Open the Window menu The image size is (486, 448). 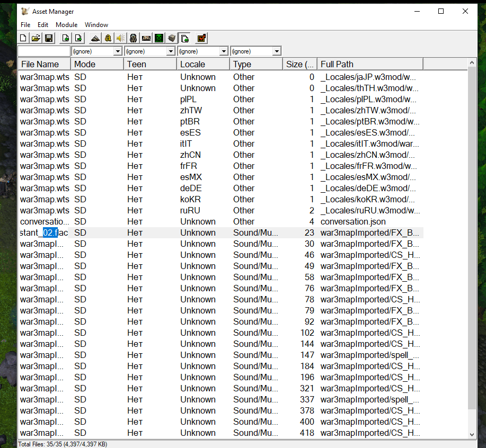(96, 25)
